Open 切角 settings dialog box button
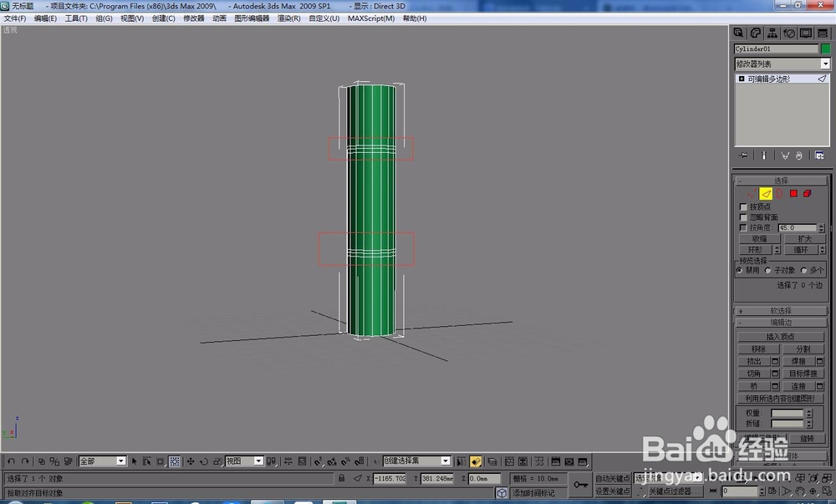 775,374
